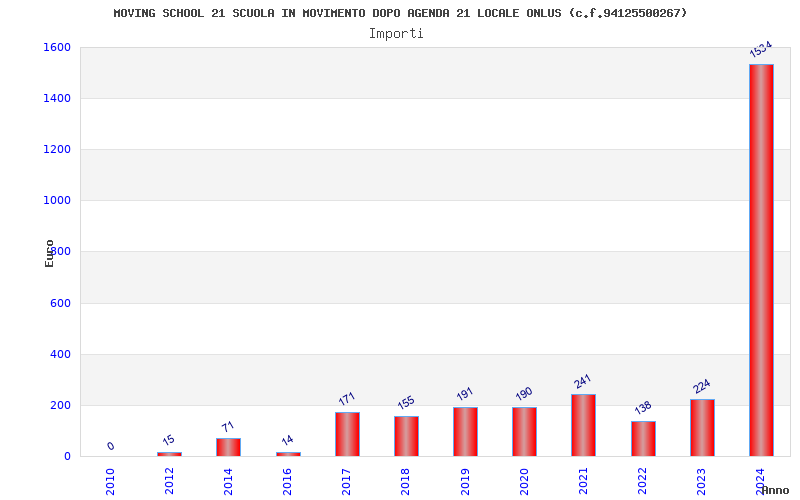Click the x-axis label 2014
This screenshot has width=800, height=500.
click(x=228, y=481)
